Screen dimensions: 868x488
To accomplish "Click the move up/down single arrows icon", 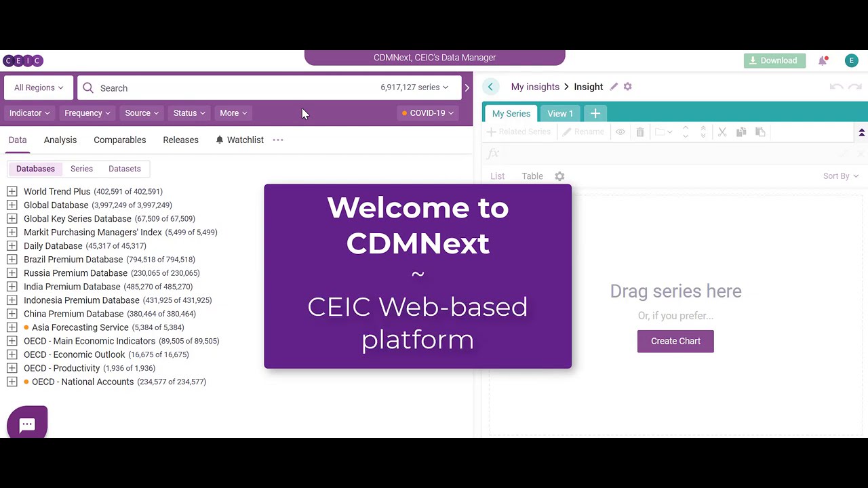I will [686, 132].
